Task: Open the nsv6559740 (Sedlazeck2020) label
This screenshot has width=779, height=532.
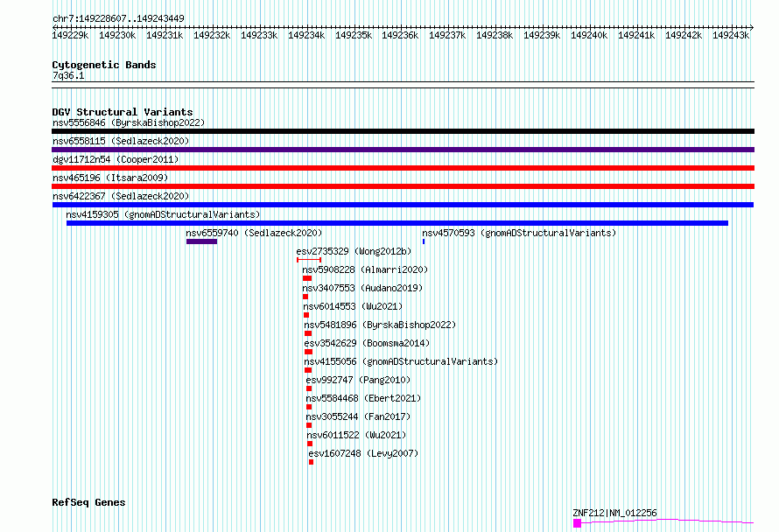Action: 254,233
